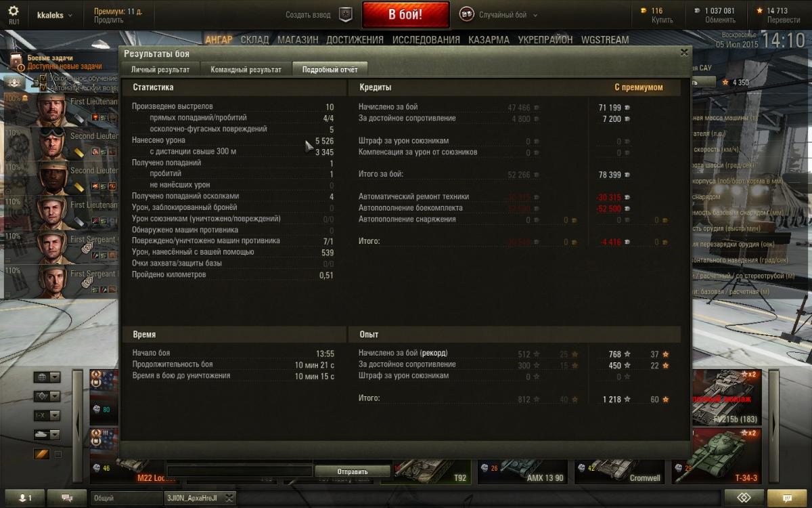Open the battle tasks briefcase icon
Image resolution: width=812 pixels, height=508 pixels.
coord(16,62)
